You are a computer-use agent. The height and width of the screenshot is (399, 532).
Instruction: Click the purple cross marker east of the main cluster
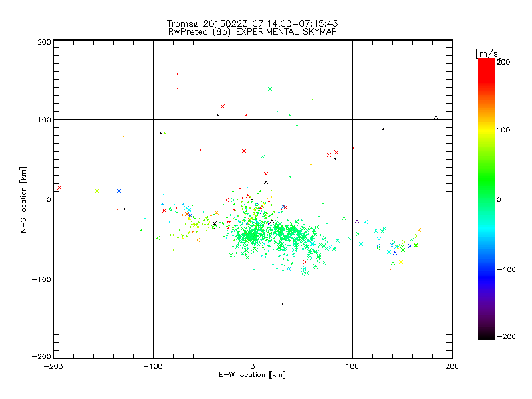[x=357, y=221]
